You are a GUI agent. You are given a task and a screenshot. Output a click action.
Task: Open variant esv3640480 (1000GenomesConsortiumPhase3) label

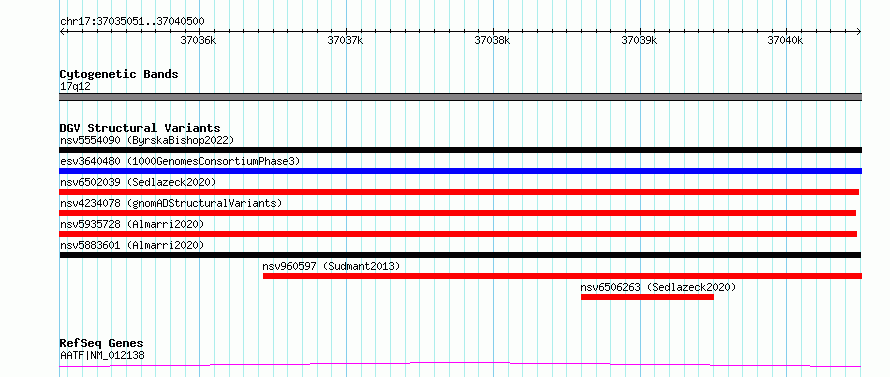179,161
